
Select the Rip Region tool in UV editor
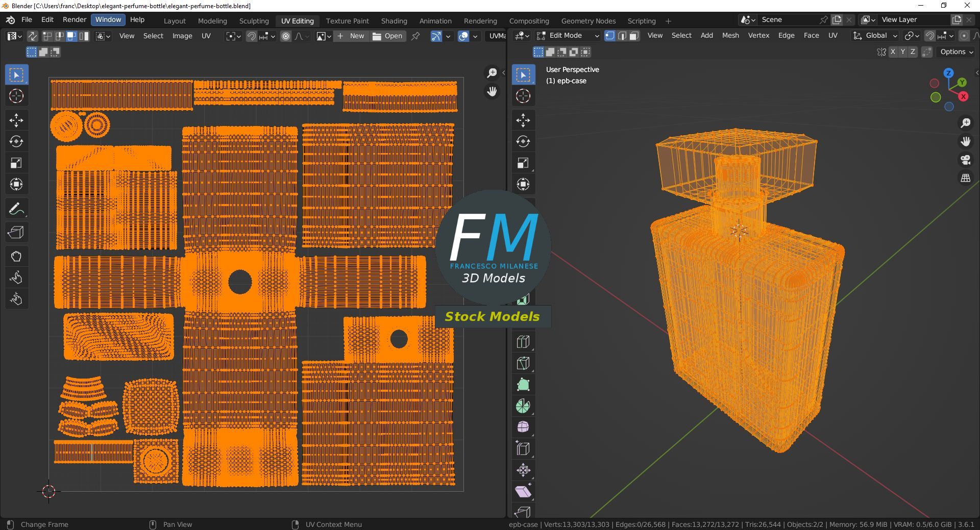click(16, 233)
